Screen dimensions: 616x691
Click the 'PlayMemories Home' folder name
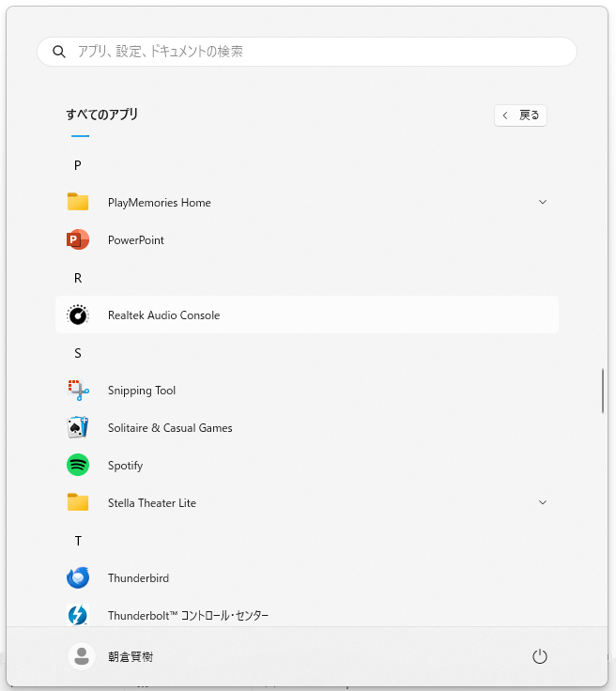pyautogui.click(x=160, y=203)
